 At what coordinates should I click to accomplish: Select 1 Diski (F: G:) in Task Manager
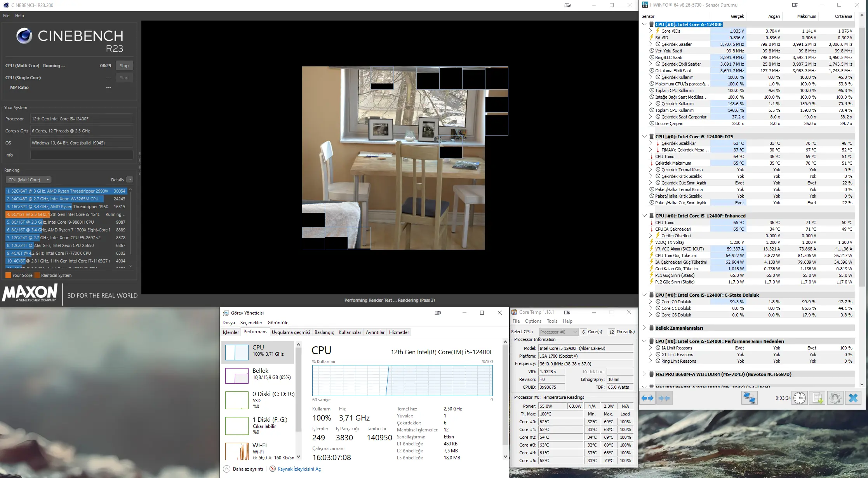258,426
